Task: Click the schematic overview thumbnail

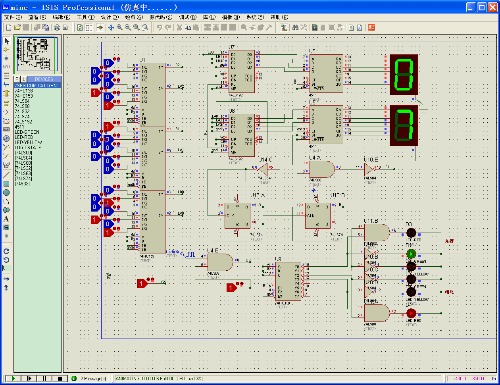Action: tap(37, 54)
